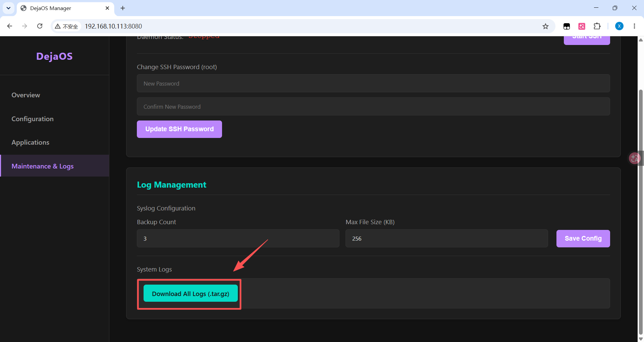Click the System Logs label
Screen dimensions: 644x342
154,269
